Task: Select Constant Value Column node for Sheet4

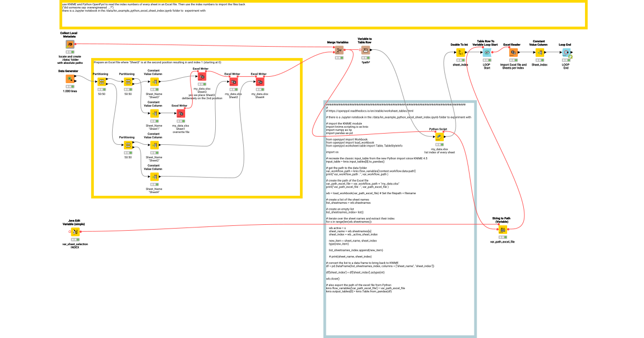Action: click(x=154, y=175)
